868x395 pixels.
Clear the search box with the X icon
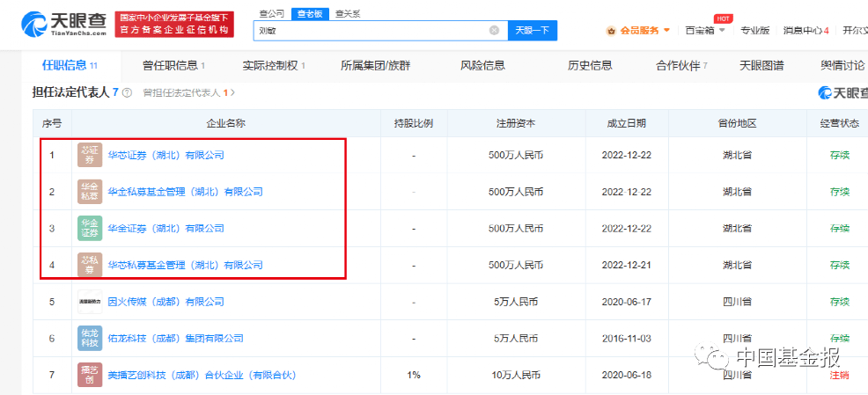pyautogui.click(x=495, y=31)
